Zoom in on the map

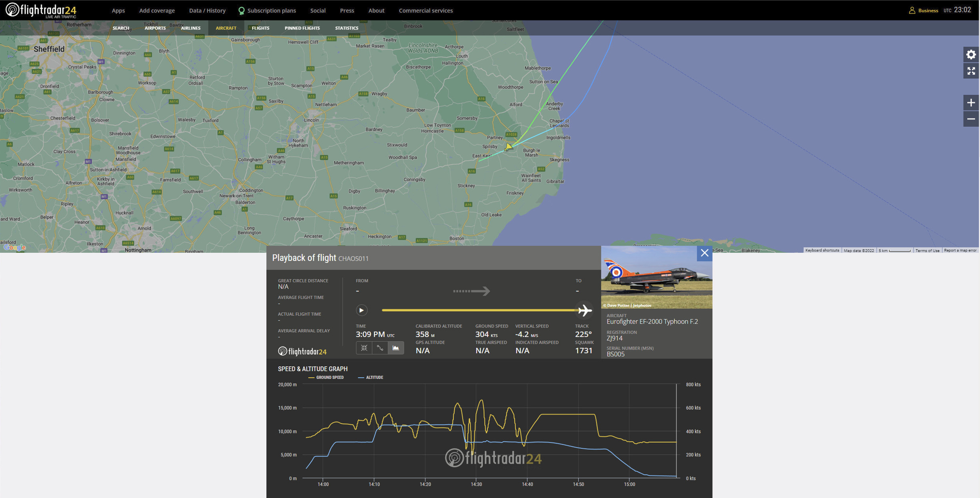point(971,103)
